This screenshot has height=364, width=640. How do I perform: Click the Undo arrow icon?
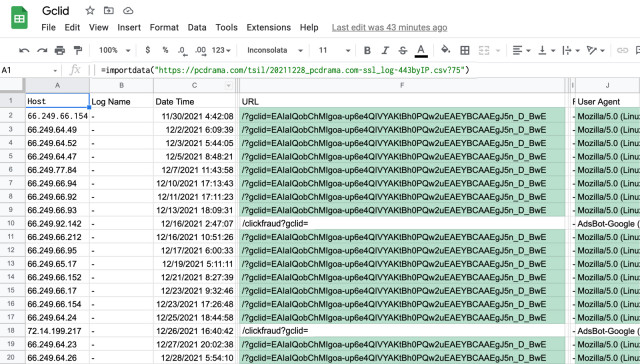(24, 50)
